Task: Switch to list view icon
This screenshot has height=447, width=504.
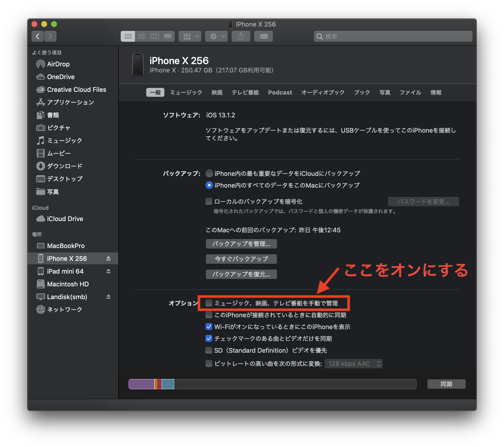Action: 141,37
